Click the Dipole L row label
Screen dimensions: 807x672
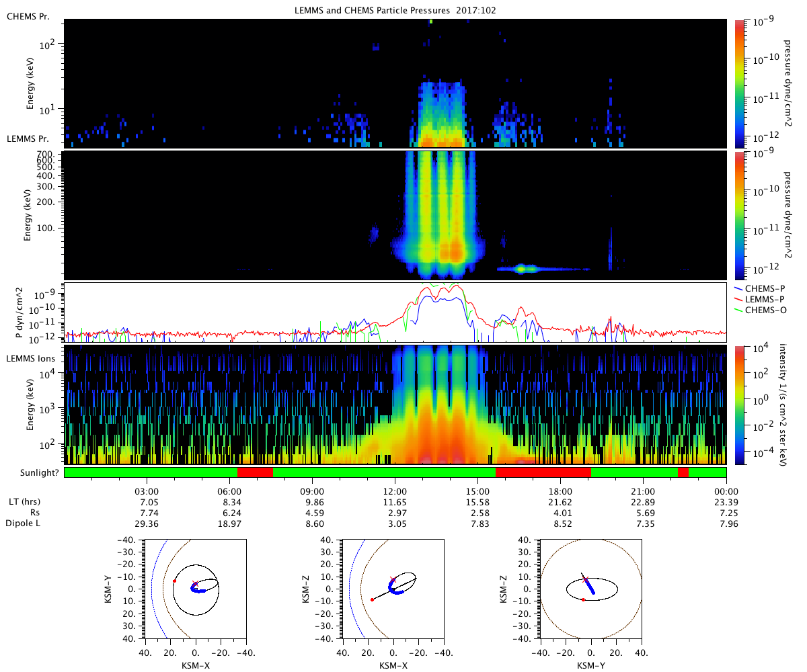(24, 523)
